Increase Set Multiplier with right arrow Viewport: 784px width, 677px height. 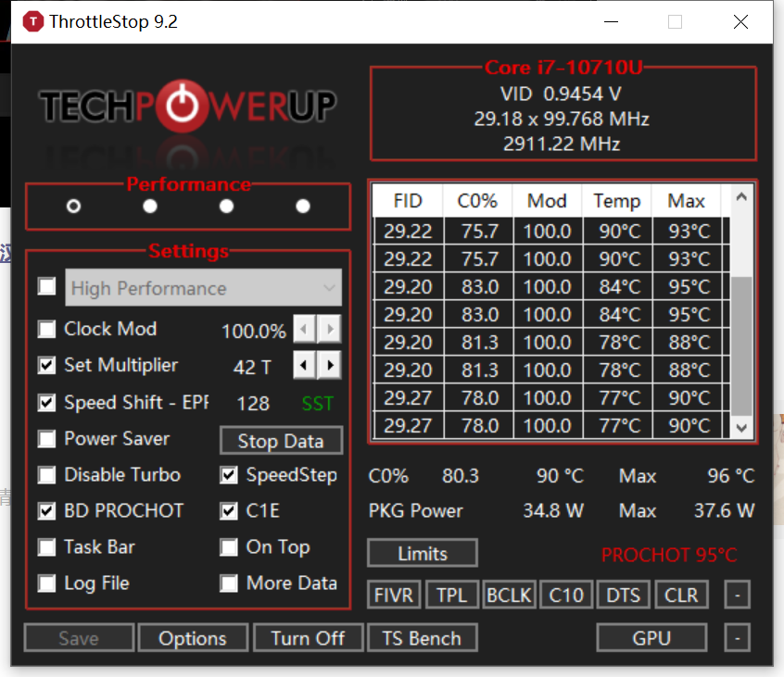(330, 365)
